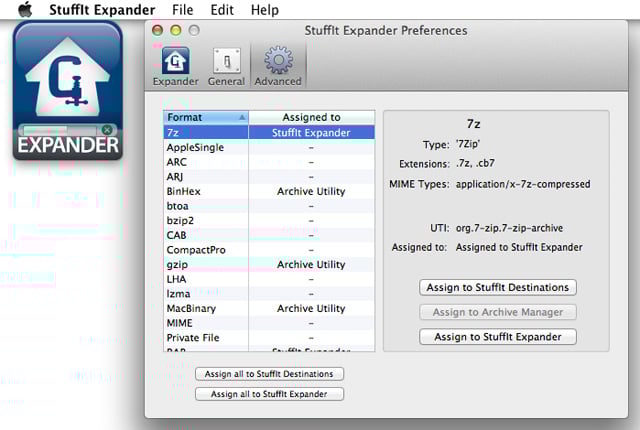Select the lzma format row
Viewport: 640px width, 430px height.
(269, 294)
